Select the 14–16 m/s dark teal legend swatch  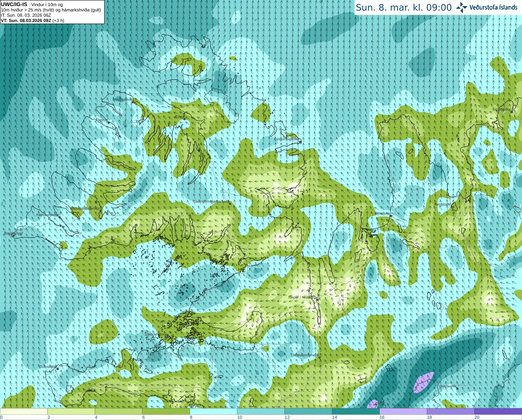(356, 411)
